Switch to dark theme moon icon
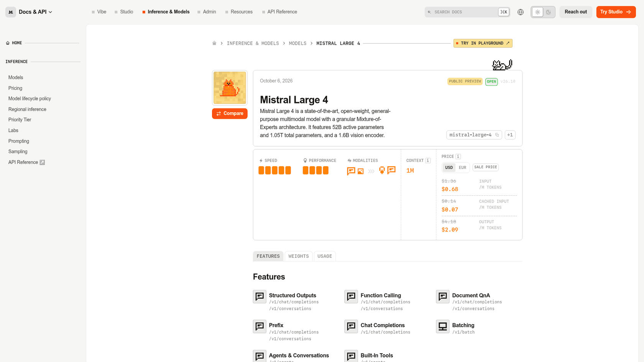The width and height of the screenshot is (644, 362). coord(549,12)
